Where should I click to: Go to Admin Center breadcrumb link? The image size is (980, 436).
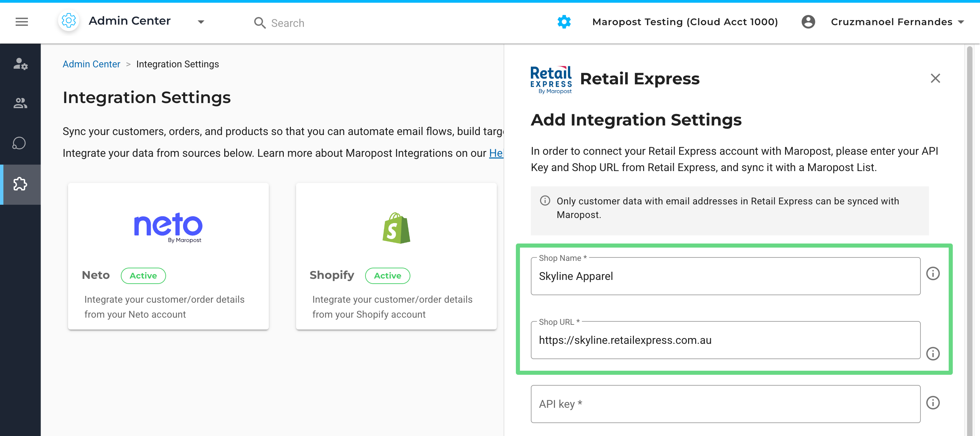[x=91, y=64]
